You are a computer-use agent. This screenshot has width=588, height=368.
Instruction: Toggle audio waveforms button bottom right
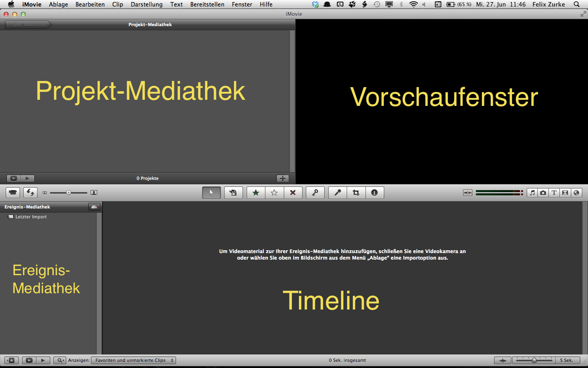point(503,360)
